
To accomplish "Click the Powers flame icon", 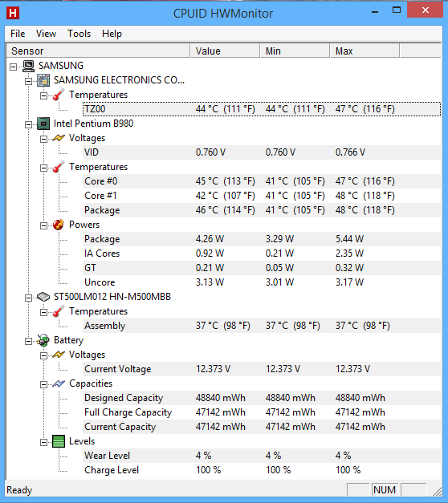I will tap(59, 225).
